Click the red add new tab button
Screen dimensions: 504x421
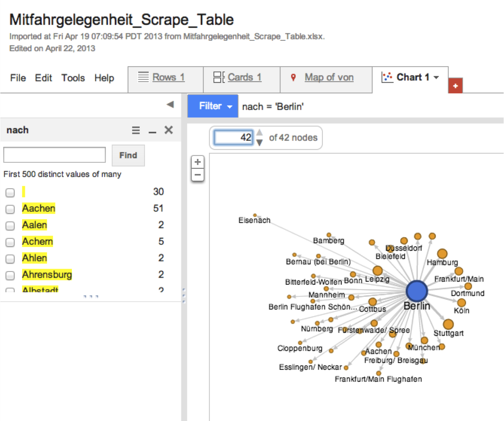(x=455, y=86)
